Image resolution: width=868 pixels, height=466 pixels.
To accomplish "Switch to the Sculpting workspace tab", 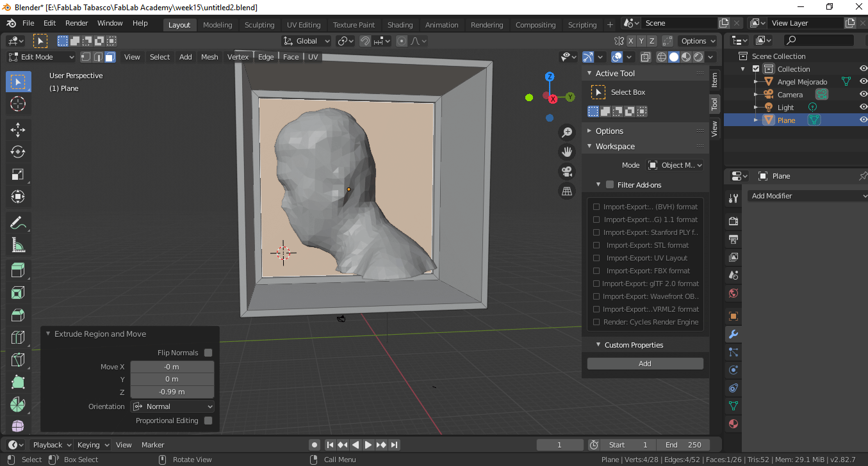I will point(259,25).
